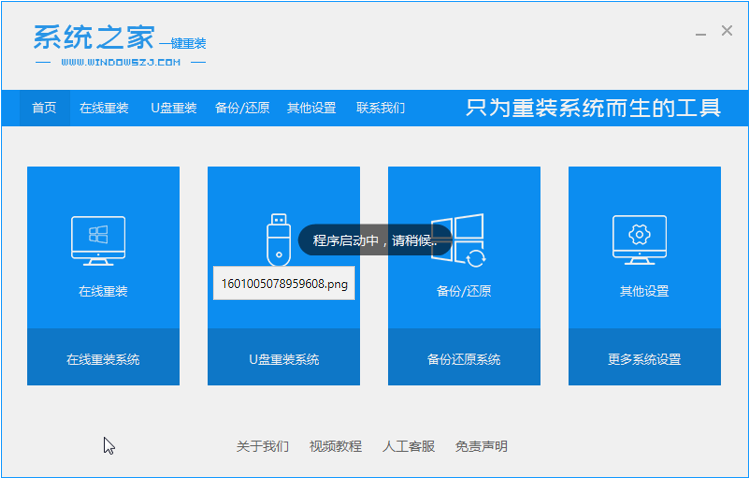Click the 备份还原系统 button
Screen dimensions: 750x479
coord(464,357)
